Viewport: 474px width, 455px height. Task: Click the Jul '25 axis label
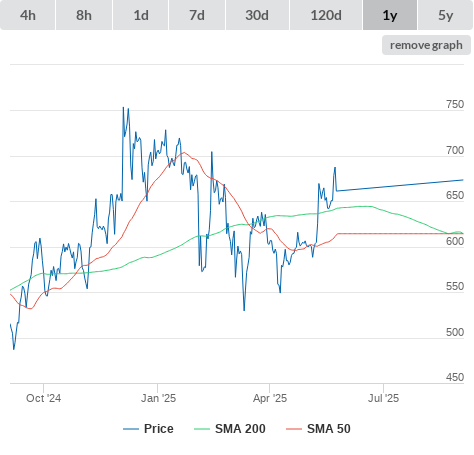click(x=383, y=398)
